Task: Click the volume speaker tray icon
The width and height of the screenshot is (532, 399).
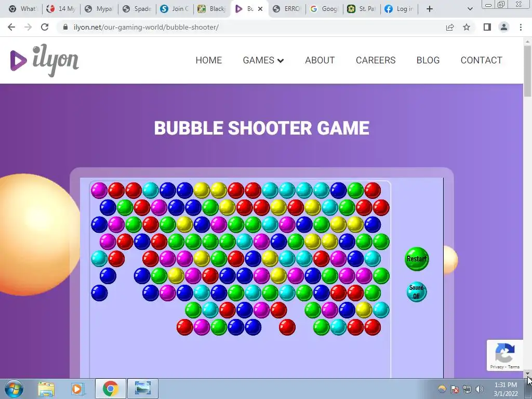Action: pyautogui.click(x=479, y=389)
